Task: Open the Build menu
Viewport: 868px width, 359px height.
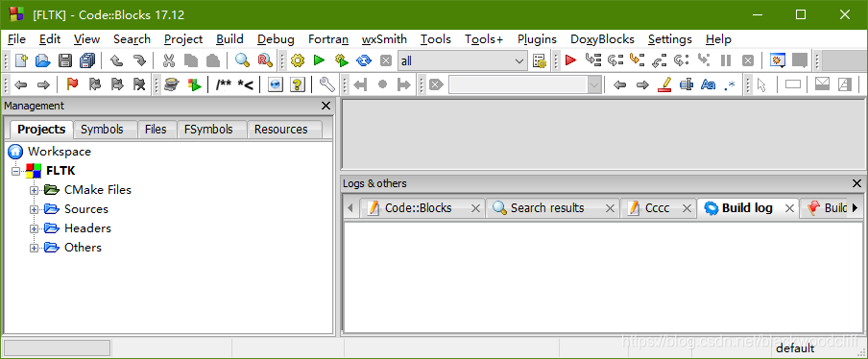Action: coord(229,39)
